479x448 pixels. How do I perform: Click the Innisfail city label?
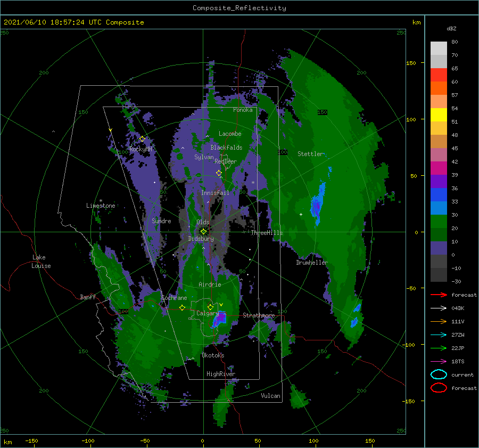coord(215,193)
